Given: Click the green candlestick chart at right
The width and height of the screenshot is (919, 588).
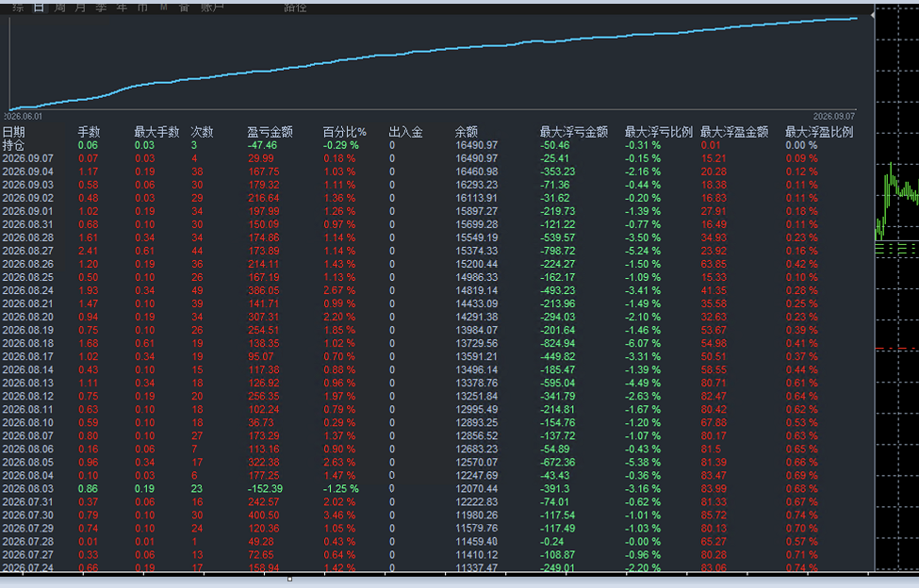Looking at the screenshot, I should pos(896,199).
